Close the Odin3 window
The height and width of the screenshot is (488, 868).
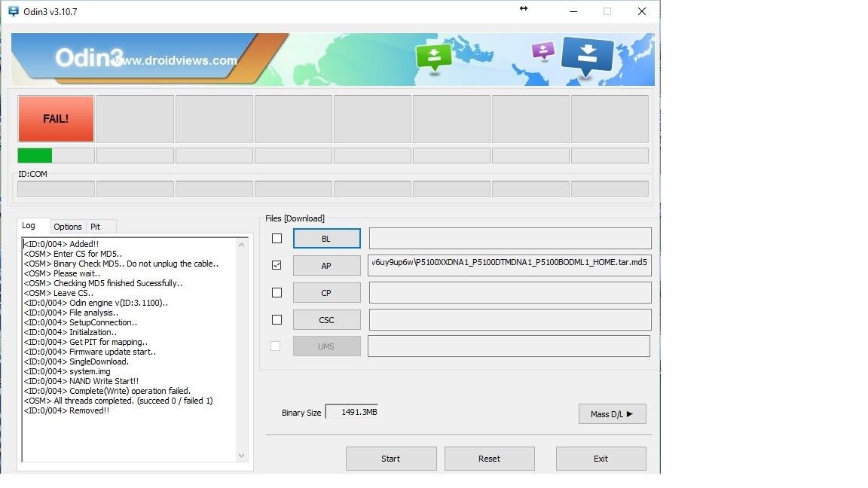[642, 11]
